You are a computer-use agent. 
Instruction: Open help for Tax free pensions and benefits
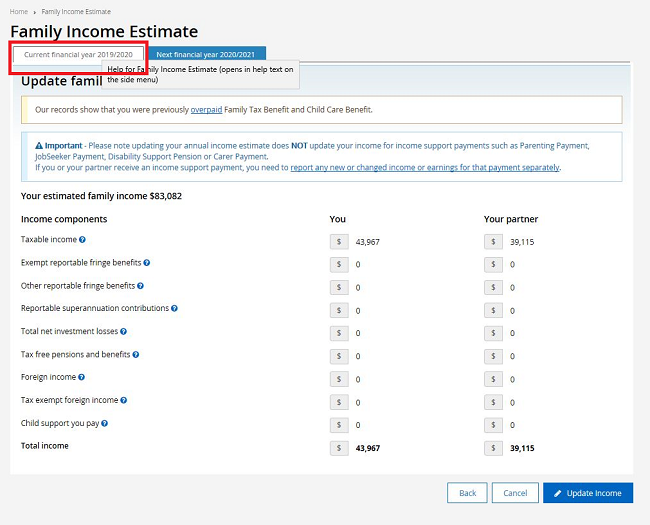(136, 355)
